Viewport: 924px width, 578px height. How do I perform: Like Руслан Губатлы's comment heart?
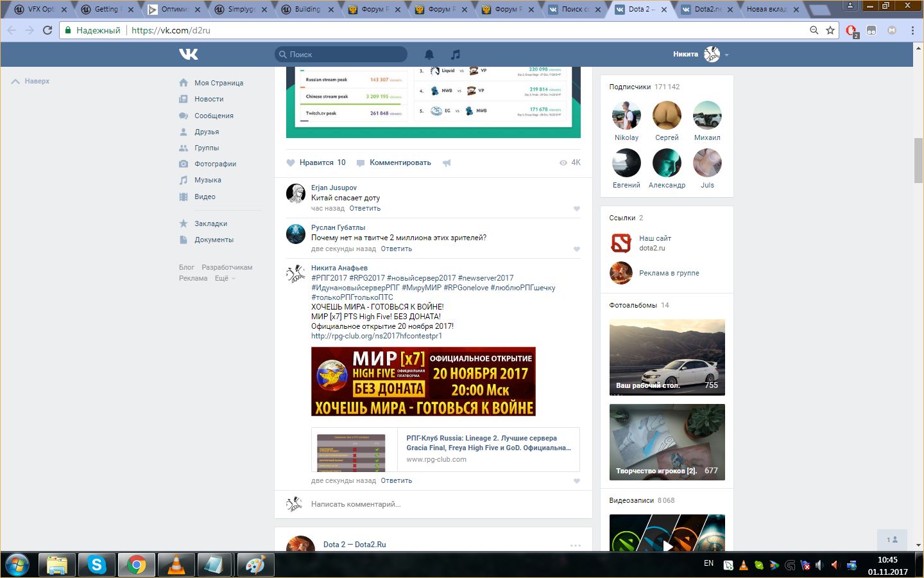(x=576, y=249)
